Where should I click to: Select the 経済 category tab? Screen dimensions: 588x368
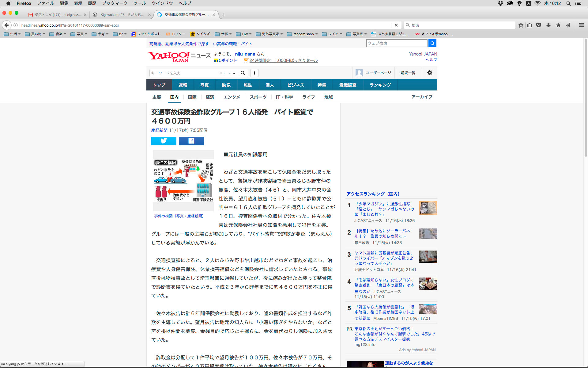pos(210,97)
